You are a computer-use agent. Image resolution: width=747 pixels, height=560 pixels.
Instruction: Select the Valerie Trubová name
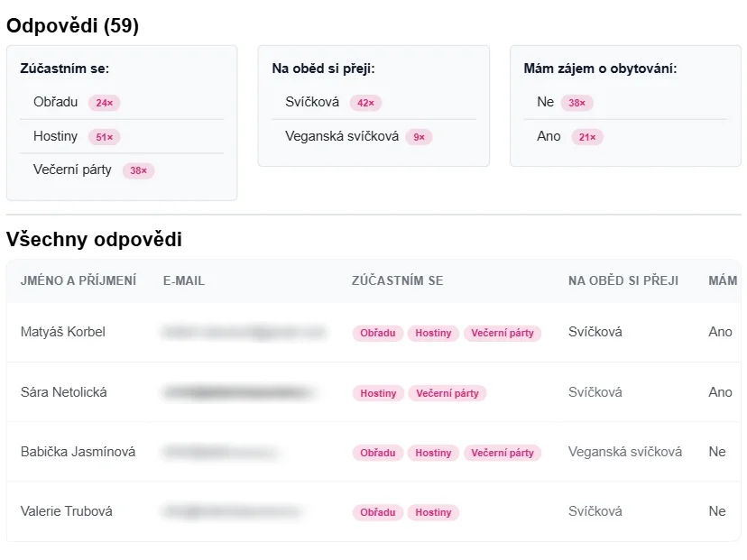[x=66, y=511]
